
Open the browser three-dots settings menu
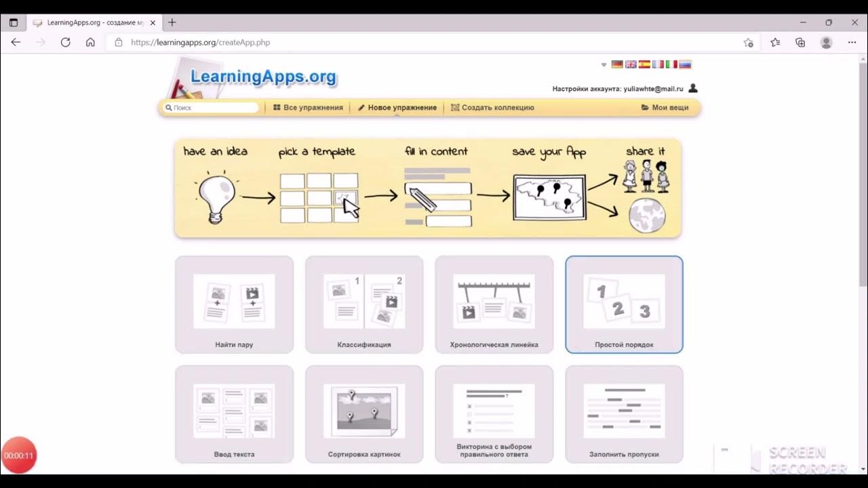coord(852,42)
